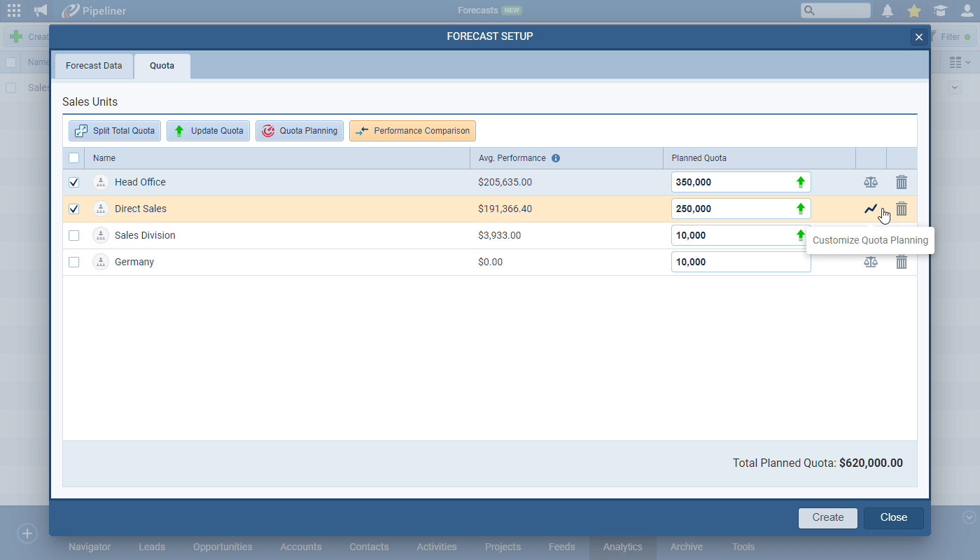Toggle the select-all checkbox in table header
The width and height of the screenshot is (980, 560).
click(73, 157)
